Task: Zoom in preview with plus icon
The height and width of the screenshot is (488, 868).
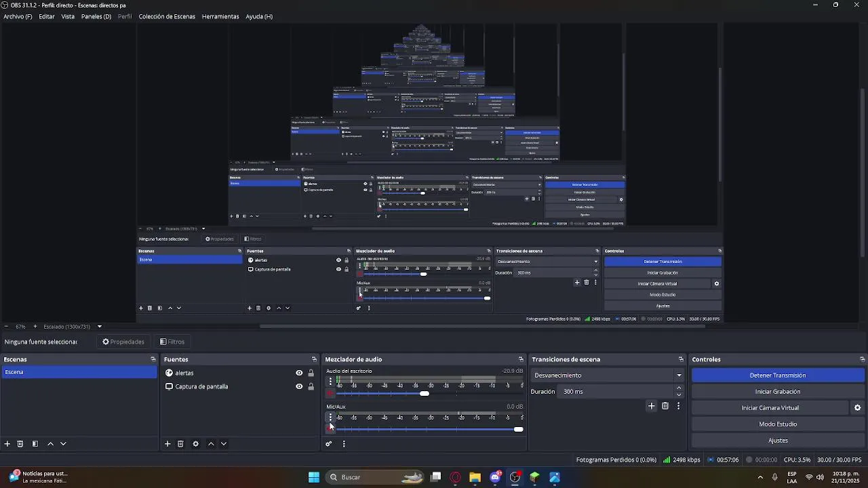Action: (35, 327)
